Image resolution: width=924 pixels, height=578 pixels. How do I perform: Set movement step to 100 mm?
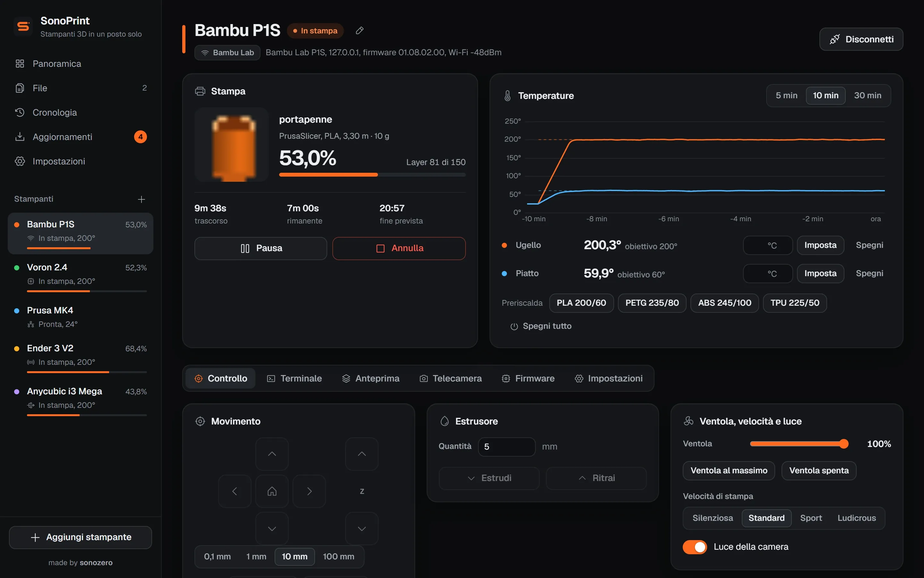click(x=338, y=556)
